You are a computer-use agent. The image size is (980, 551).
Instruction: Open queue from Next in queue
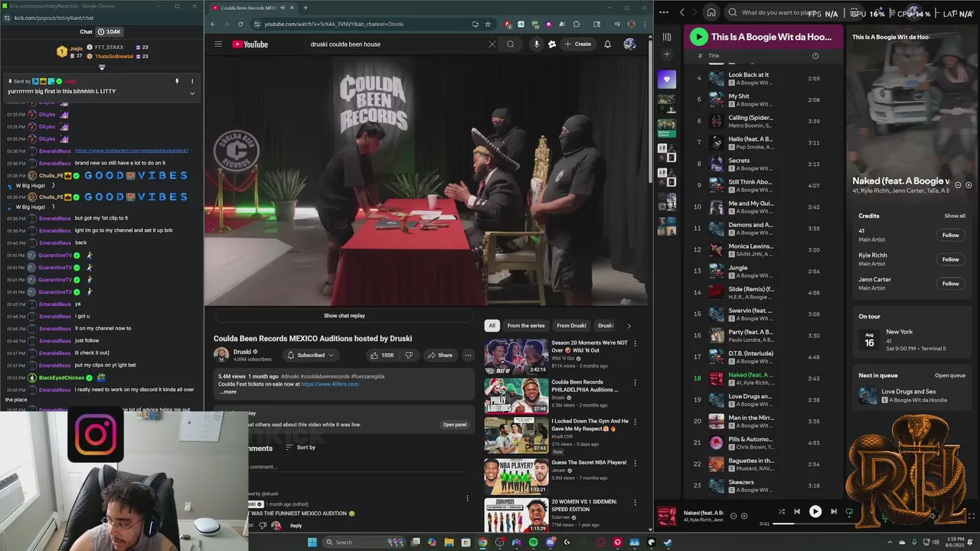(950, 376)
